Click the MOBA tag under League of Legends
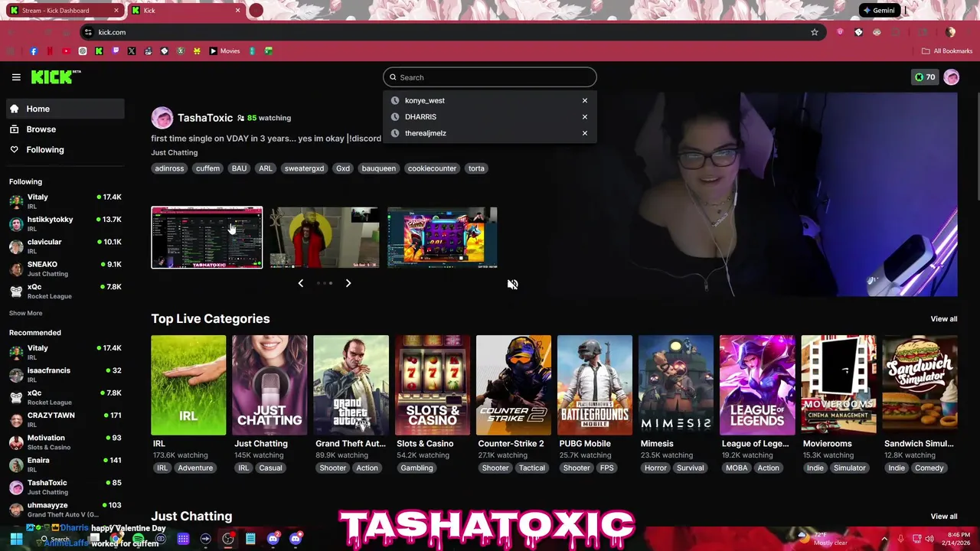This screenshot has width=980, height=551. coord(737,468)
